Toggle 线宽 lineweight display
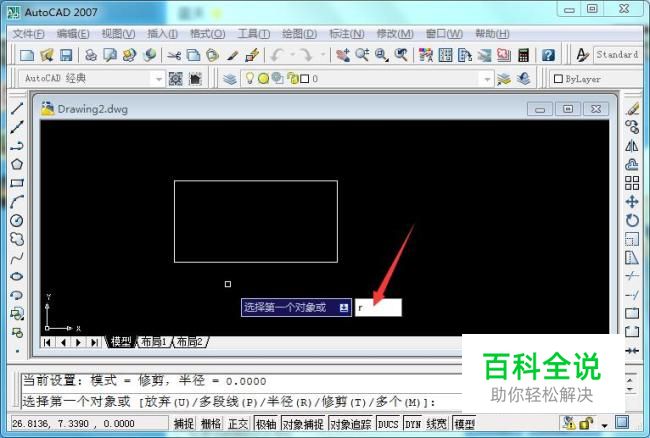The width and height of the screenshot is (650, 438). [437, 423]
